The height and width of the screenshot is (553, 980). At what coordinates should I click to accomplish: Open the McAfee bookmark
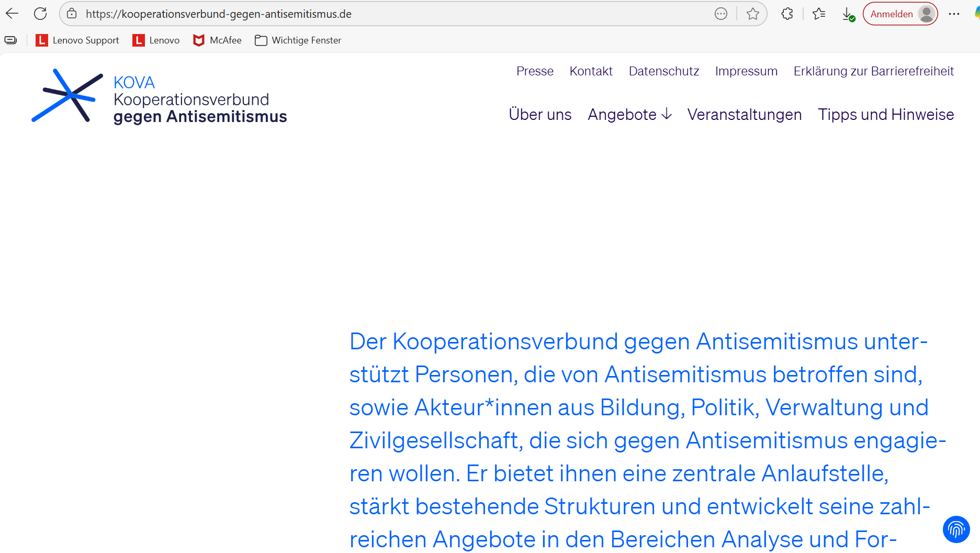tap(217, 40)
